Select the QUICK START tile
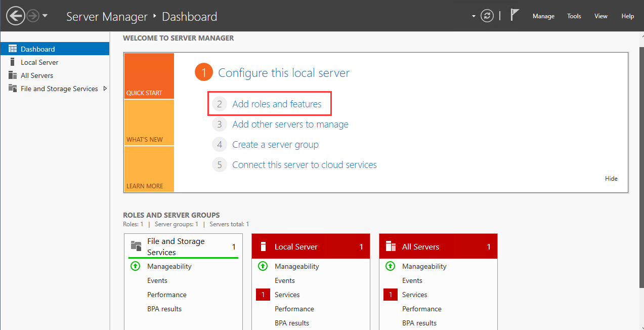The height and width of the screenshot is (330, 644). 149,76
